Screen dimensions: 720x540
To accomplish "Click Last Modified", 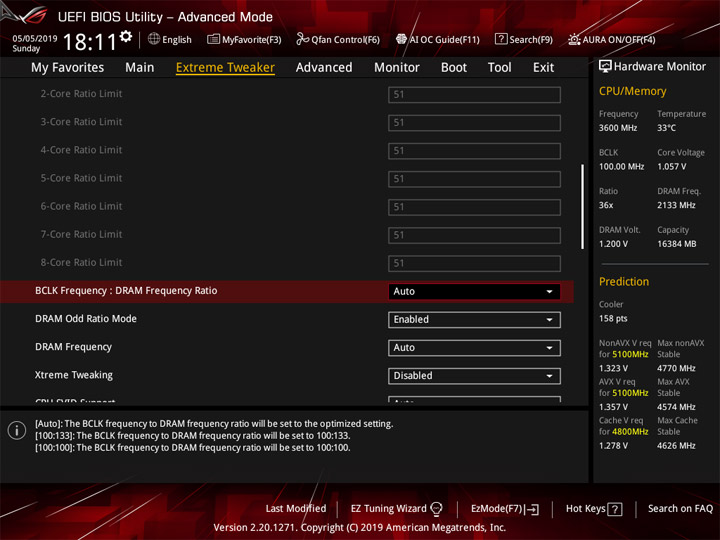I will 296,508.
